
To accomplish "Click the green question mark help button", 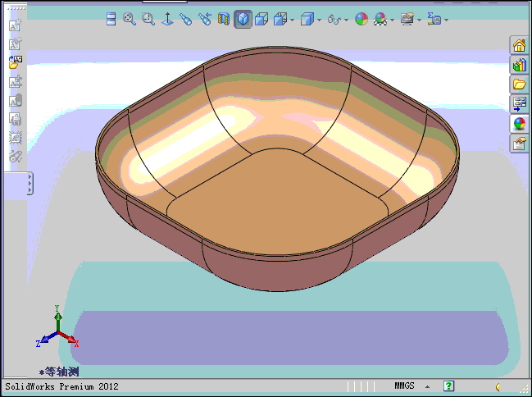I will [448, 386].
